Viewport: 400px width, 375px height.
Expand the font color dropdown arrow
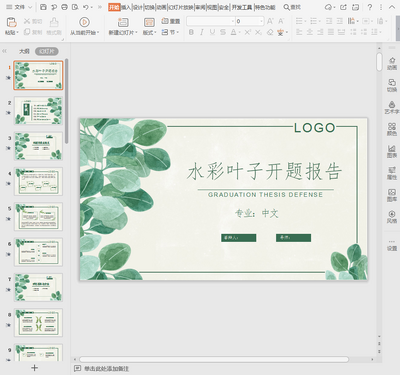[239, 32]
